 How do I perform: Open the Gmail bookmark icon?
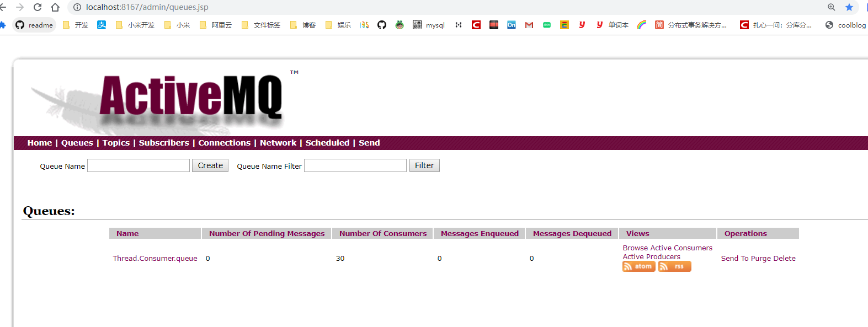(529, 25)
